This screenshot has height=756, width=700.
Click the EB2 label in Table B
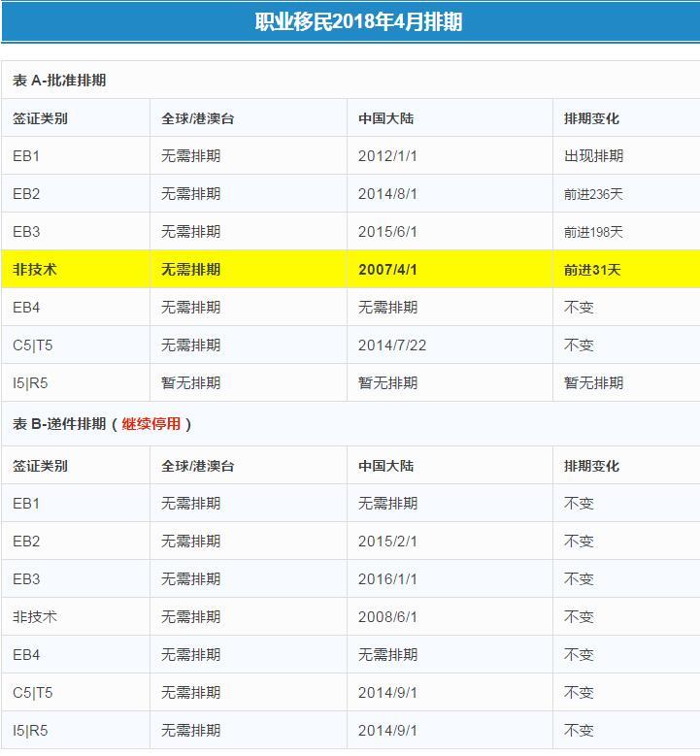(26, 541)
